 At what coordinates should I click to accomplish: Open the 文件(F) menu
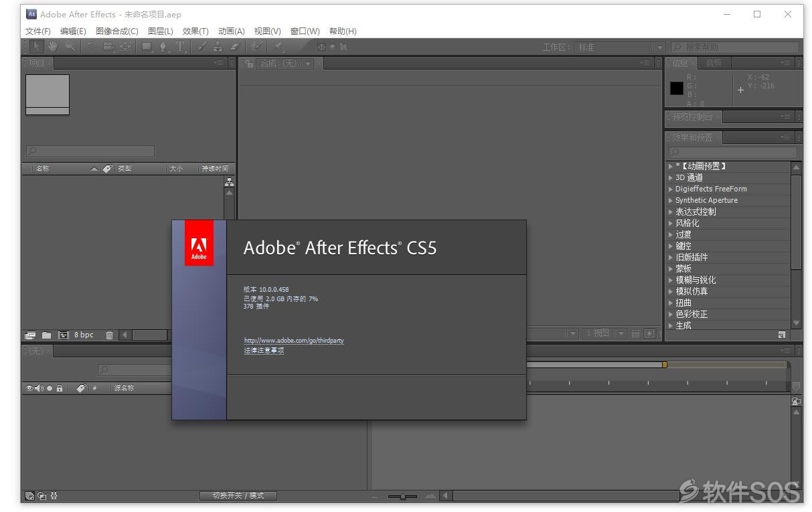click(x=37, y=31)
